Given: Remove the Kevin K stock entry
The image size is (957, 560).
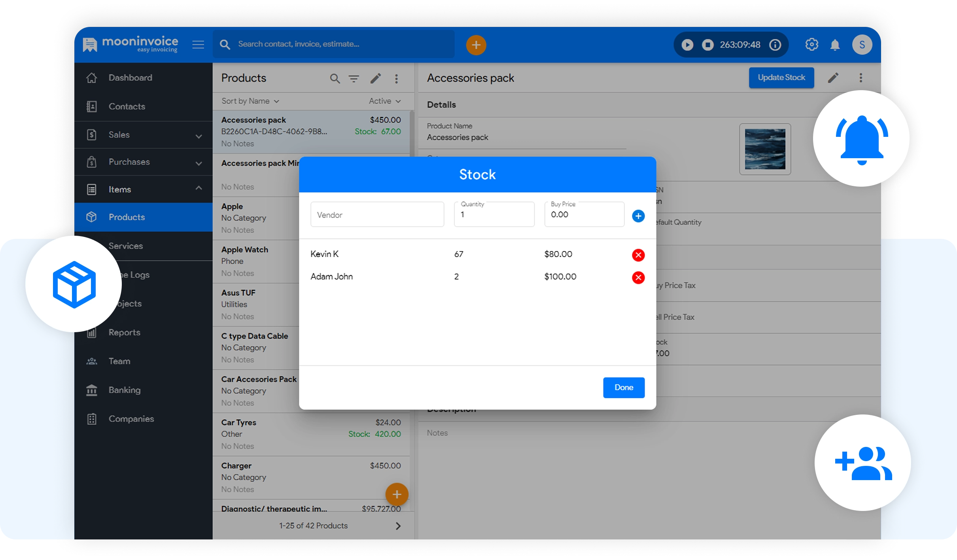Looking at the screenshot, I should [638, 255].
